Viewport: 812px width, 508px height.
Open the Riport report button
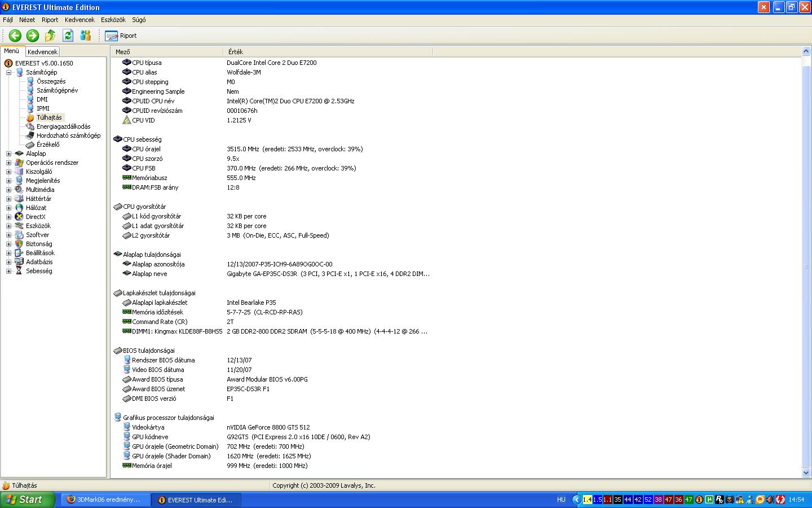pos(121,36)
